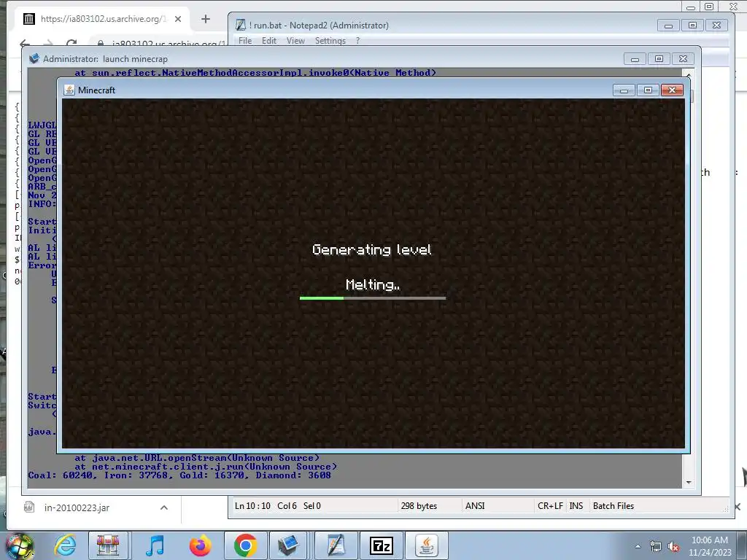Close the Chrome downloads bar

coord(738,507)
